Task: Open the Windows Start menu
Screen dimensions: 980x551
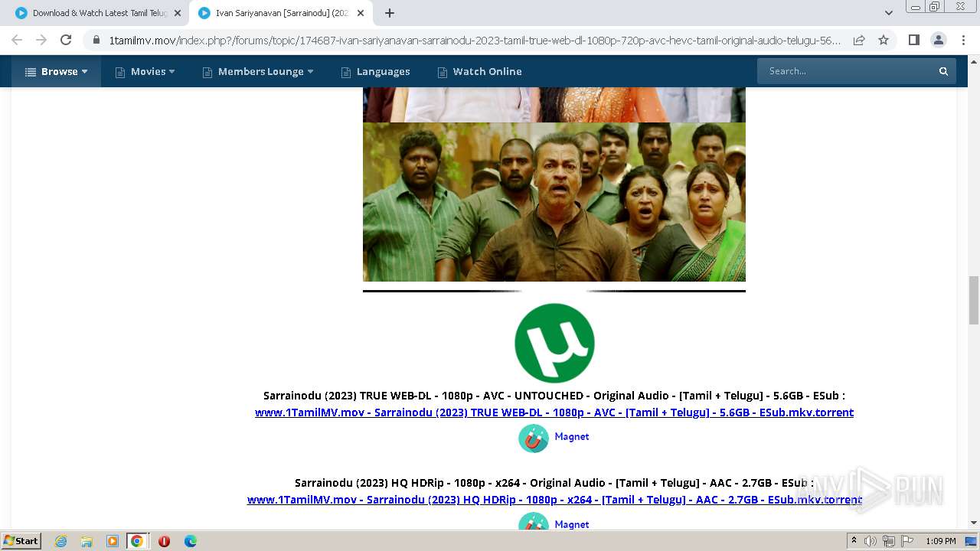Action: click(x=21, y=540)
